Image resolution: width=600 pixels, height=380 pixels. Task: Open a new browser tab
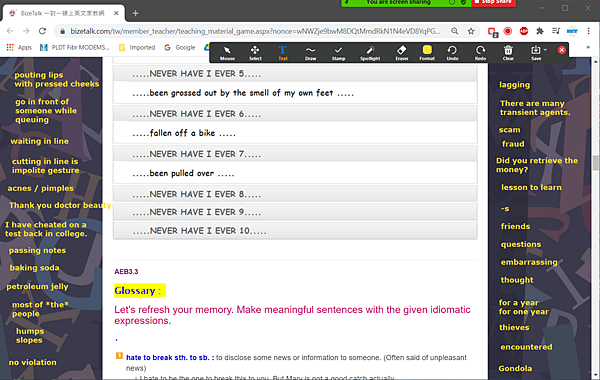(135, 13)
